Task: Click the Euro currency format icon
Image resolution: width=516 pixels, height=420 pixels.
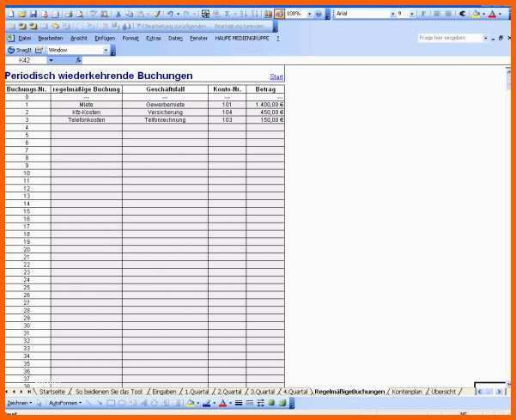Action: tap(463, 14)
